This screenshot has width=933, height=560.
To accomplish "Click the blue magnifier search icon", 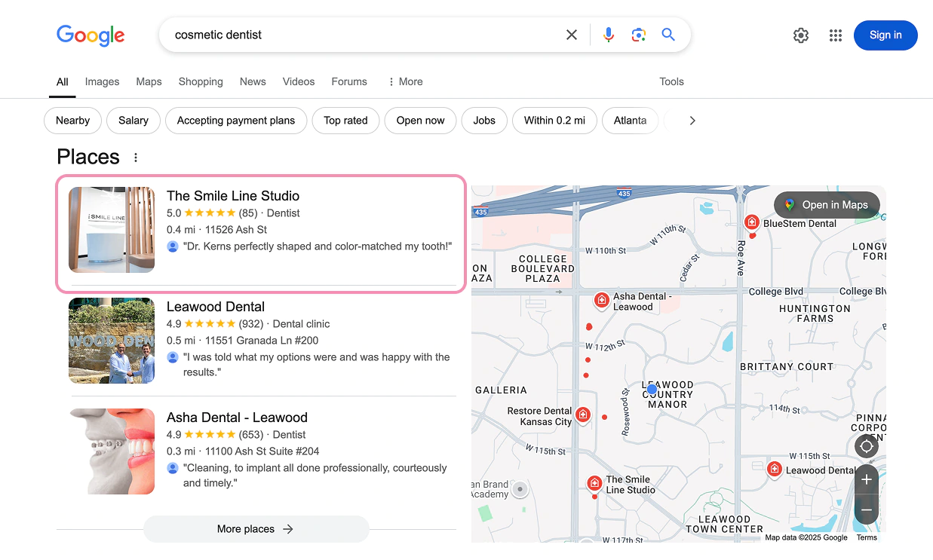I will point(668,35).
